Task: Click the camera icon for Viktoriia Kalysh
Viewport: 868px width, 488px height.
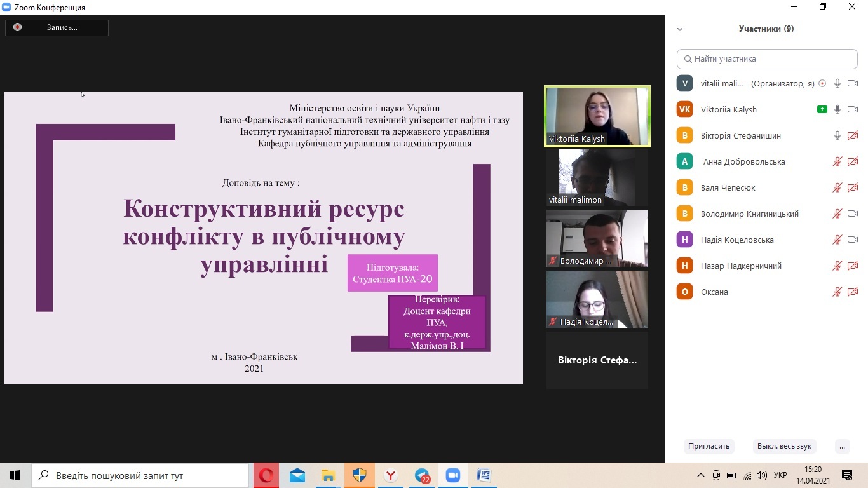Action: point(853,109)
